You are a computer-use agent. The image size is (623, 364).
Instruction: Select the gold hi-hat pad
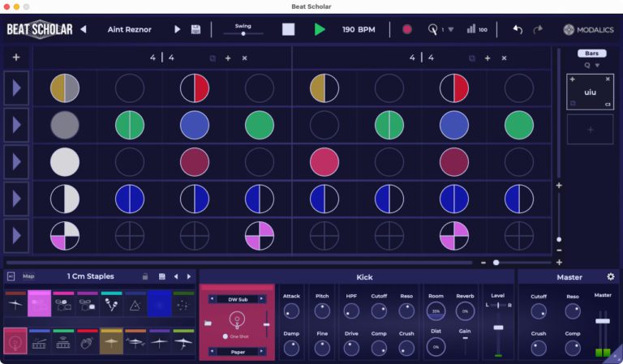pos(111,341)
